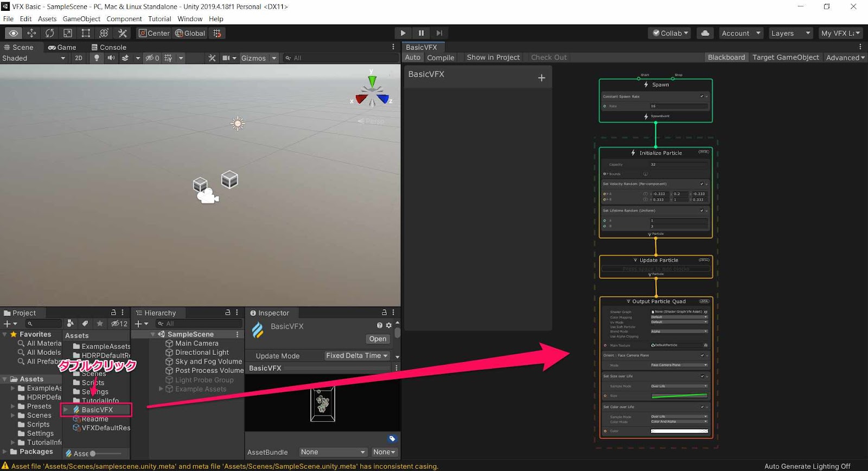Toggle the Blackboard button
This screenshot has width=868, height=471.
click(x=726, y=58)
